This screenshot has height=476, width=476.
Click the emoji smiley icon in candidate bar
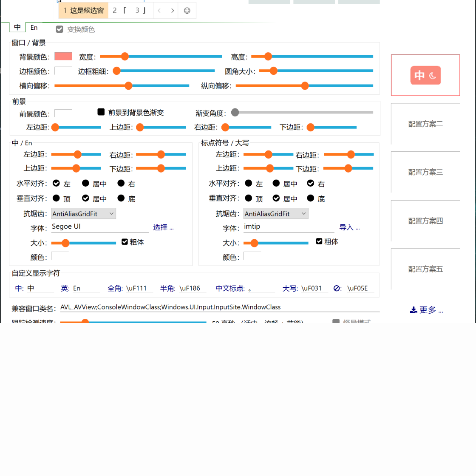(x=187, y=11)
